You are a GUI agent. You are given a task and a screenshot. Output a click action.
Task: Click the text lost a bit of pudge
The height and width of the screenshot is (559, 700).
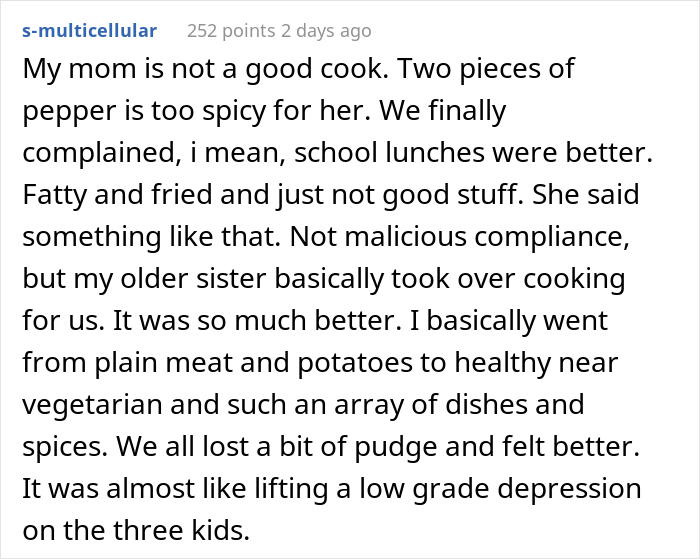pos(320,446)
